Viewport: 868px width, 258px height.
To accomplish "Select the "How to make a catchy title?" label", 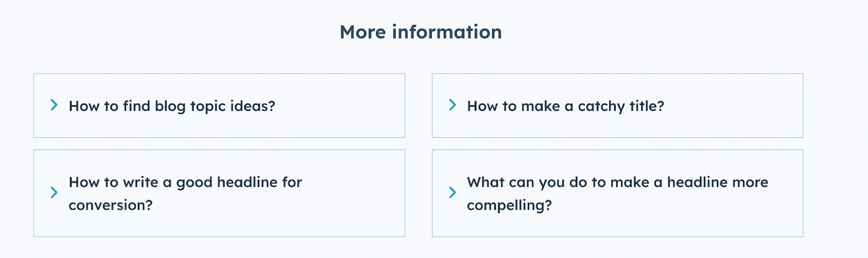I will [x=565, y=106].
